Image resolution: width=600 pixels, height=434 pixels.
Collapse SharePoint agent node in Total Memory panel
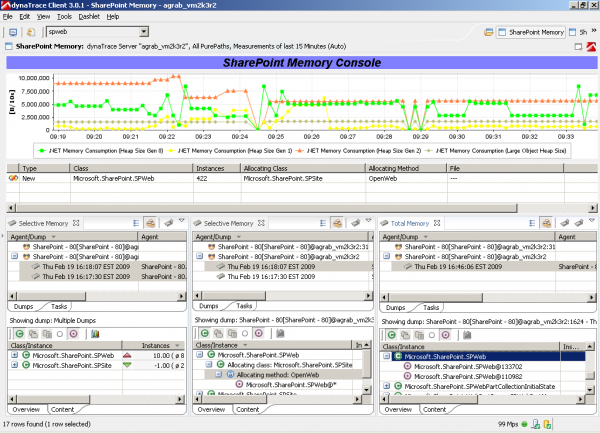(386, 256)
